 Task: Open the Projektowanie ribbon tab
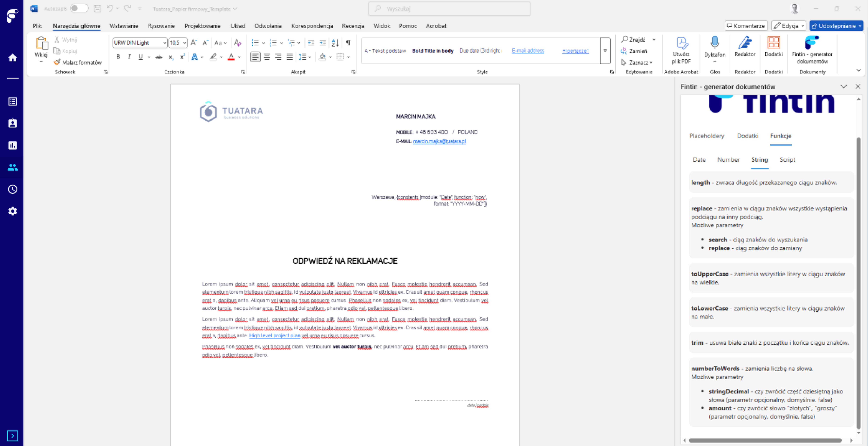(x=202, y=26)
